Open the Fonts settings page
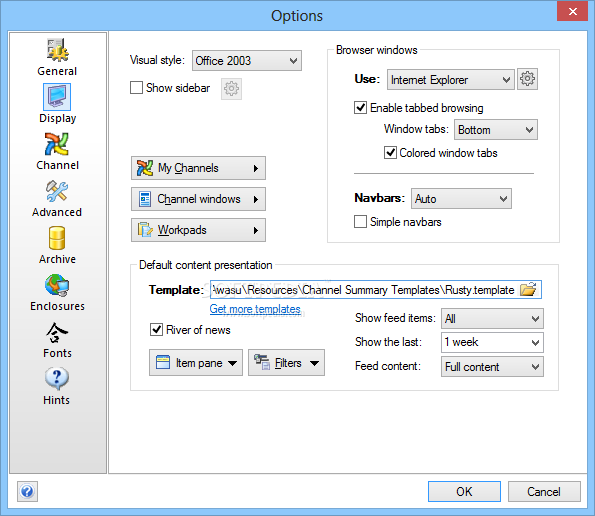The width and height of the screenshot is (595, 516). [x=57, y=340]
